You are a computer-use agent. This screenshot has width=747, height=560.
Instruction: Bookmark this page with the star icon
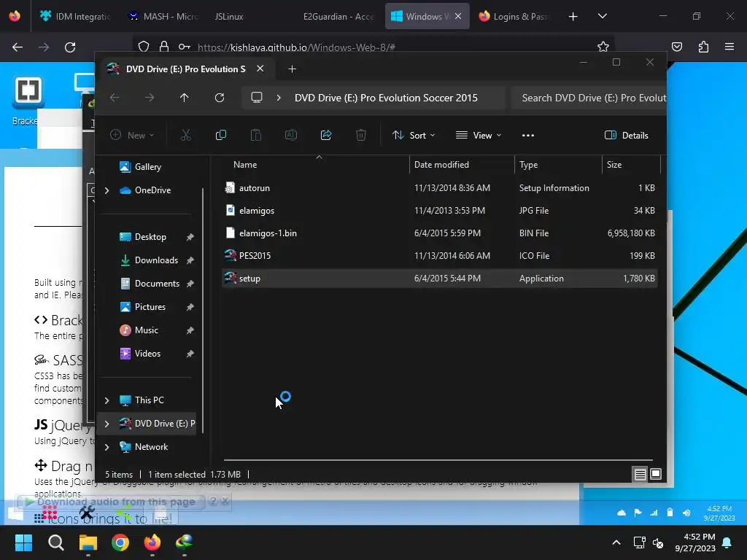(603, 47)
